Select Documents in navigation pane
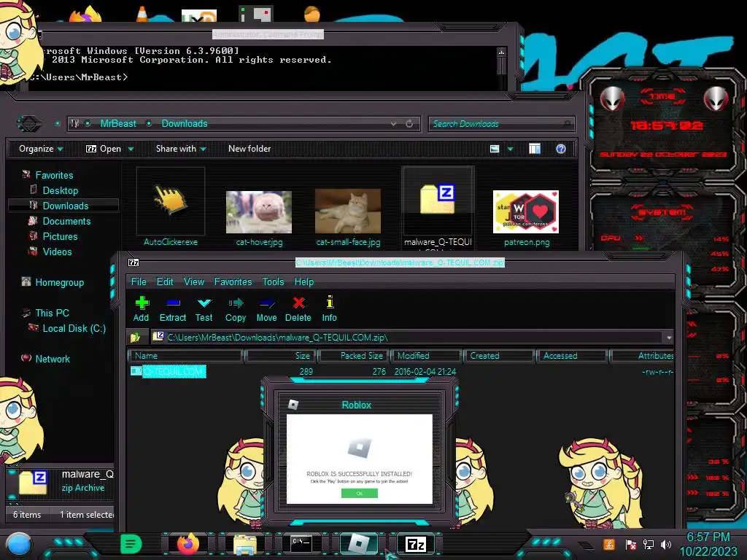The width and height of the screenshot is (747, 560). coord(66,221)
